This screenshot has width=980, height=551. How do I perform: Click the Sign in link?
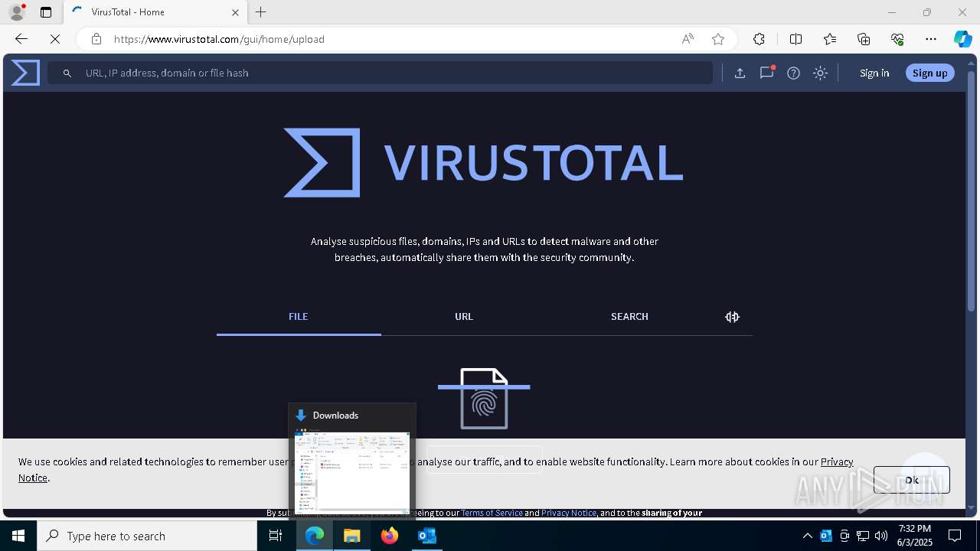pyautogui.click(x=874, y=73)
